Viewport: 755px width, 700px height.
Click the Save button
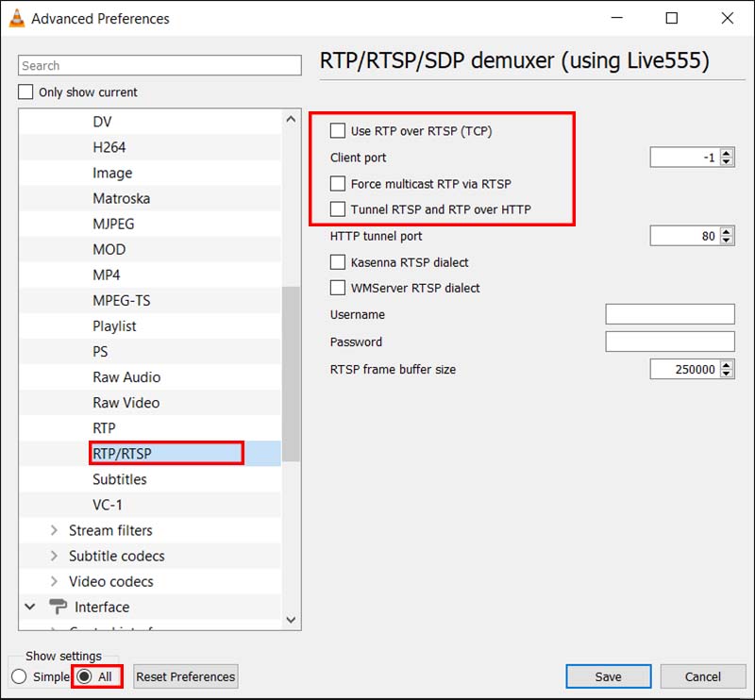(608, 676)
